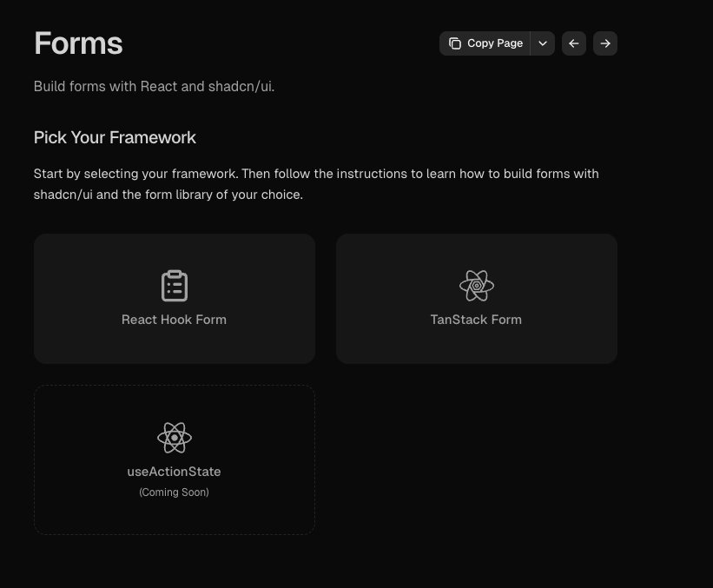
Task: Click the "(Coming Soon)" text
Action: tap(175, 492)
